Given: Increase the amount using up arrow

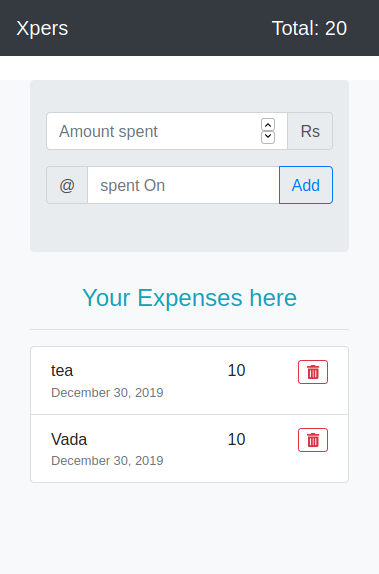Looking at the screenshot, I should [268, 125].
